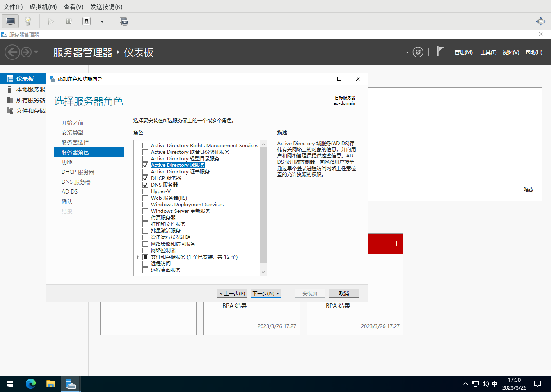551x392 pixels.
Task: Open the 视图(V) menu in Server Manager
Action: pos(511,52)
